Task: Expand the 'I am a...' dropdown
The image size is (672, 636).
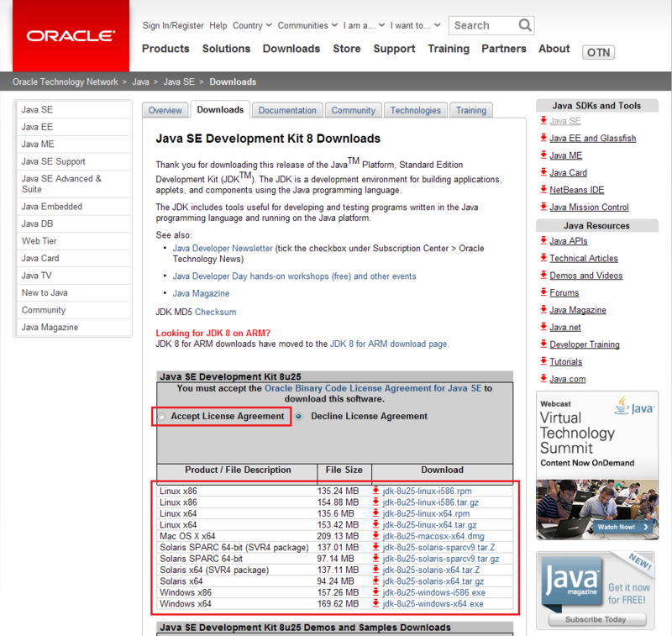Action: pyautogui.click(x=364, y=26)
